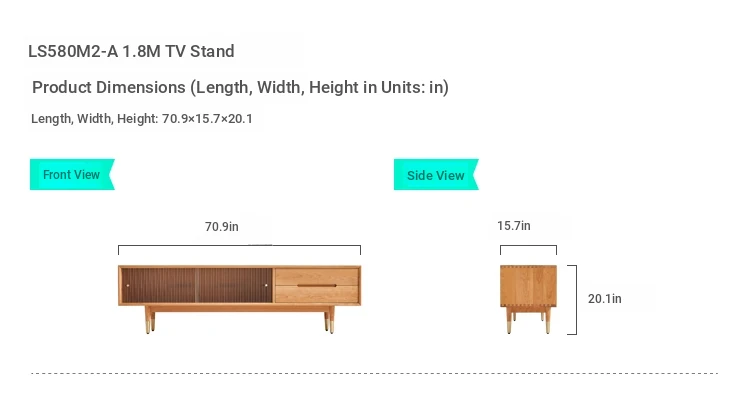This screenshot has width=750, height=394.
Task: Click the Length, Width, Height 70.9×15.7×20.1 line
Action: click(142, 119)
